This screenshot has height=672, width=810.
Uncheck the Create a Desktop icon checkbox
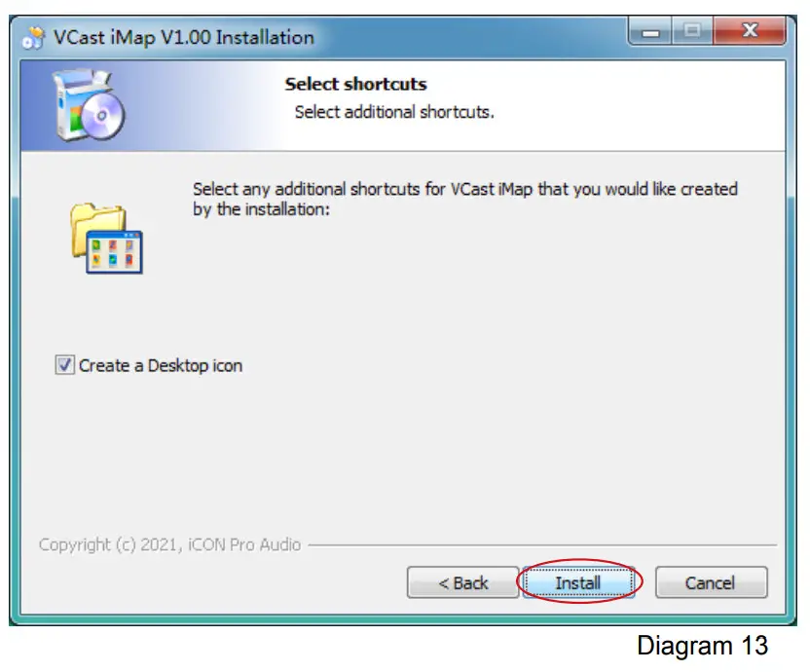64,365
